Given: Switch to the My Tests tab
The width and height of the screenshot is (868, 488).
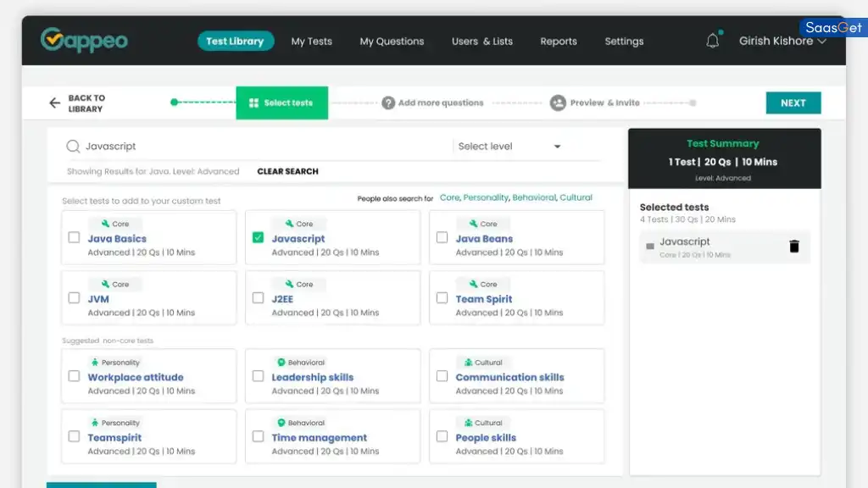Looking at the screenshot, I should [311, 41].
